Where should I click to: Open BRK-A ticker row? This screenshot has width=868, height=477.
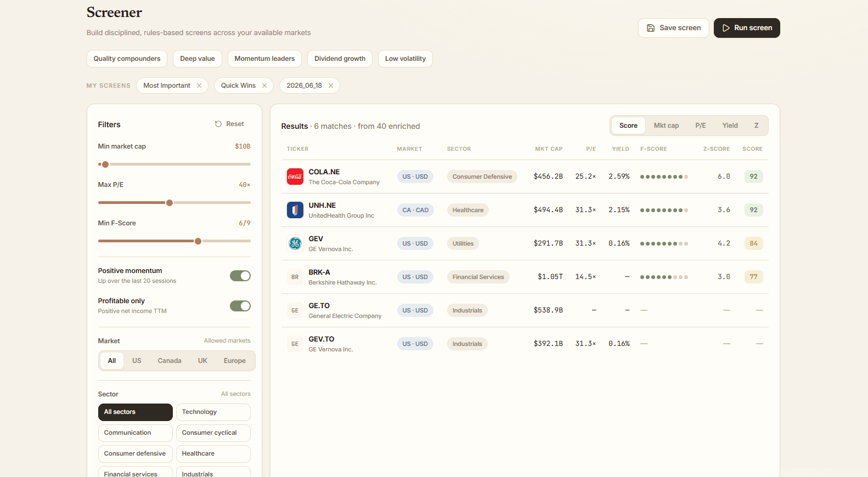525,277
